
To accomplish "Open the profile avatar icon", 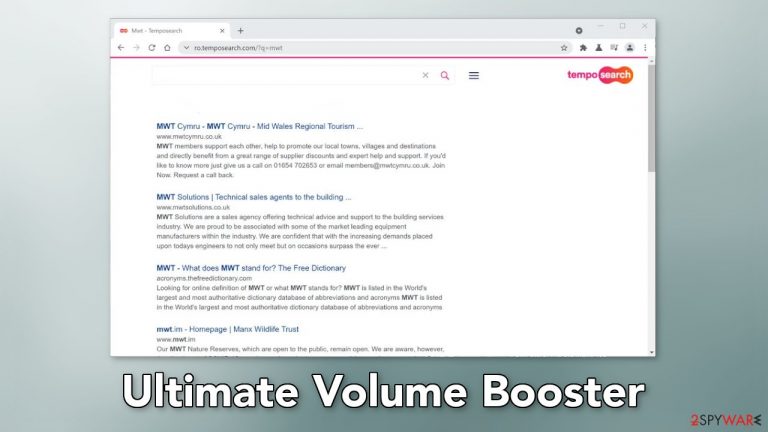I will pos(630,48).
